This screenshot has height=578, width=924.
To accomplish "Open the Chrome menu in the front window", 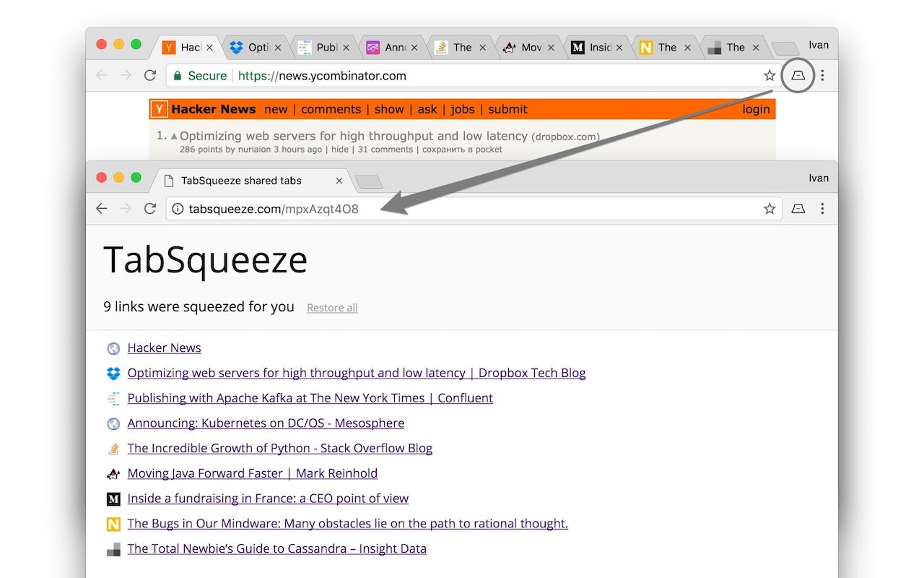I will coord(822,209).
